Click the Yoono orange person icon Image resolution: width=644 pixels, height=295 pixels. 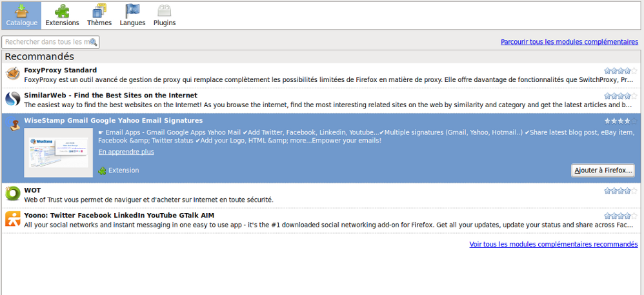click(x=12, y=219)
